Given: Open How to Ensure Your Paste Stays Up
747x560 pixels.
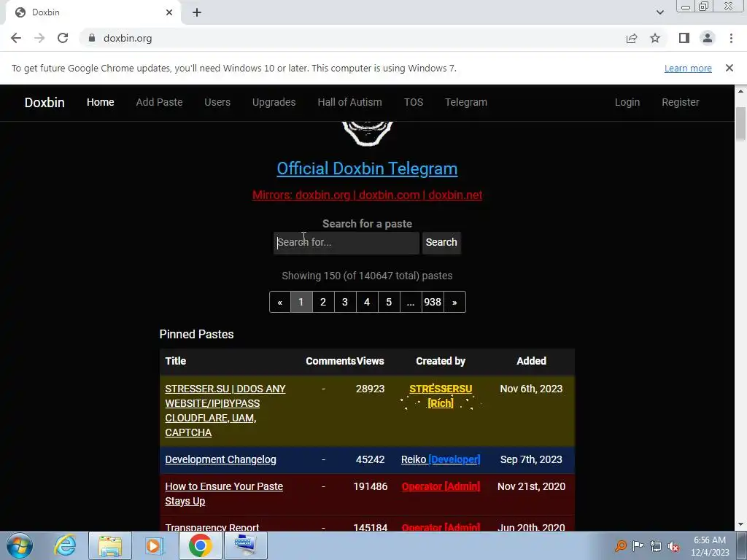Looking at the screenshot, I should pos(224,494).
